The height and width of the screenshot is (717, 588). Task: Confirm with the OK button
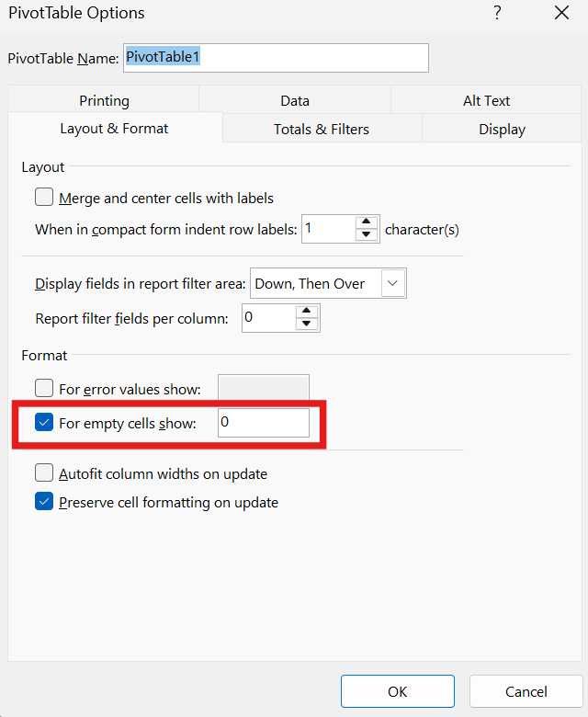pyautogui.click(x=398, y=691)
